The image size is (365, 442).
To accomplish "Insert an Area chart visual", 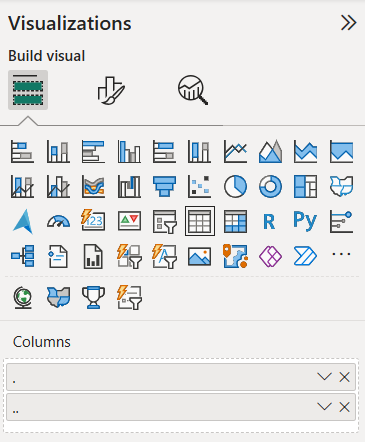I will coord(270,152).
